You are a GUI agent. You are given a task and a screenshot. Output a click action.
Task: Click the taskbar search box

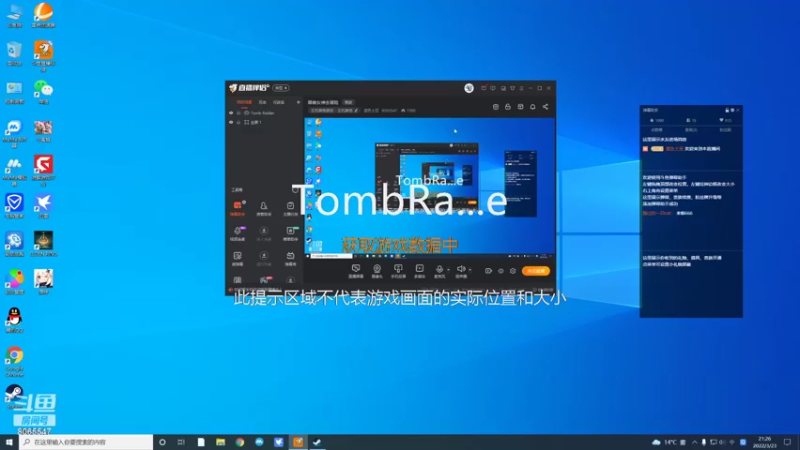pyautogui.click(x=86, y=442)
